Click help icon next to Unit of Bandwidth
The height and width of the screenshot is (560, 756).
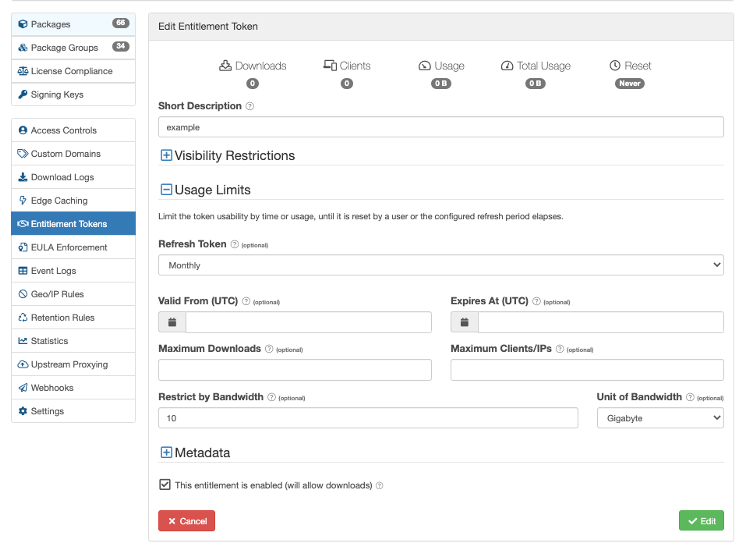click(x=690, y=397)
